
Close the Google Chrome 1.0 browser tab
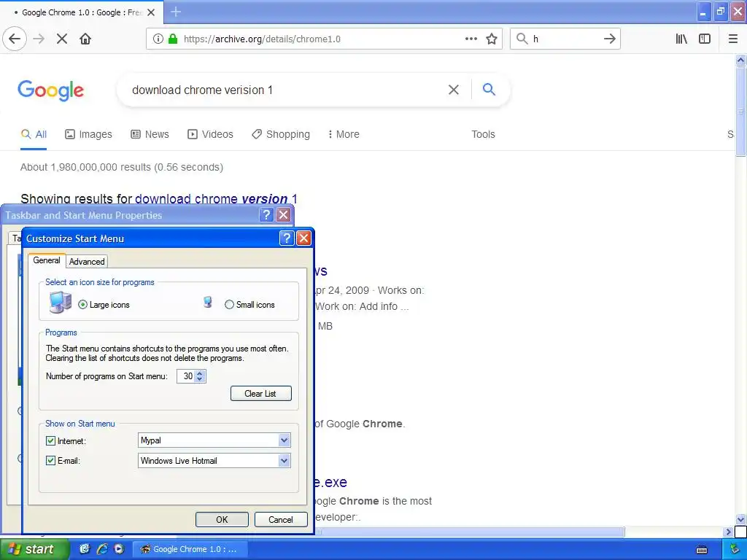pos(151,12)
